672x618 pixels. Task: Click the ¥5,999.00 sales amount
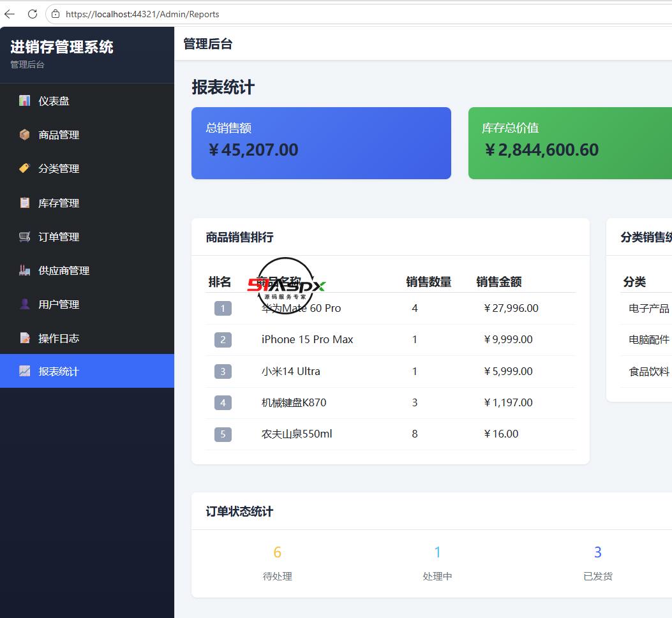click(508, 371)
